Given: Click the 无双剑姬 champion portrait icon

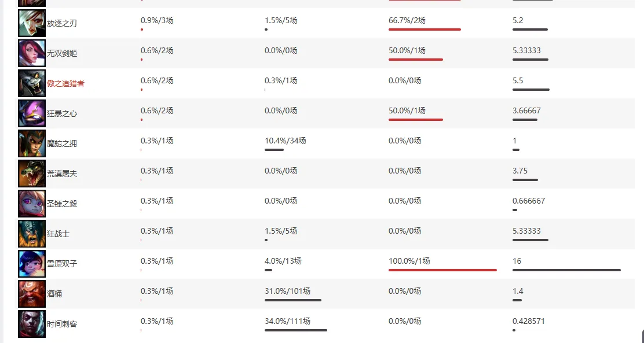Looking at the screenshot, I should point(32,53).
